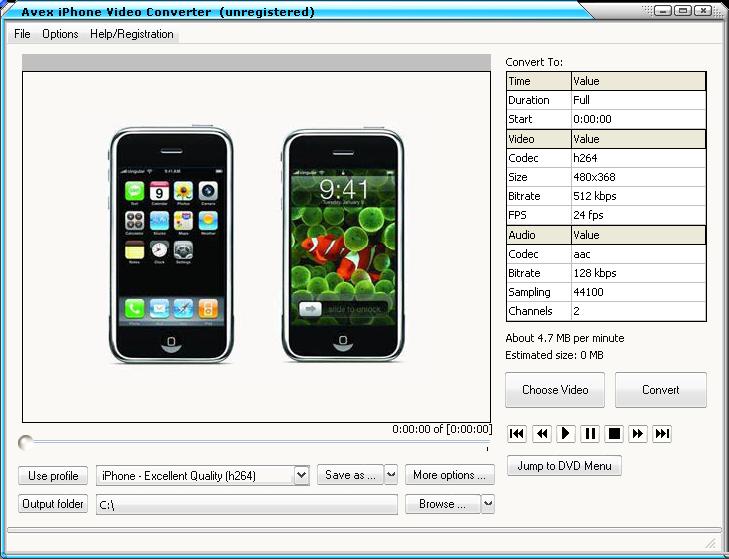
Task: Open the File menu
Action: [x=22, y=34]
